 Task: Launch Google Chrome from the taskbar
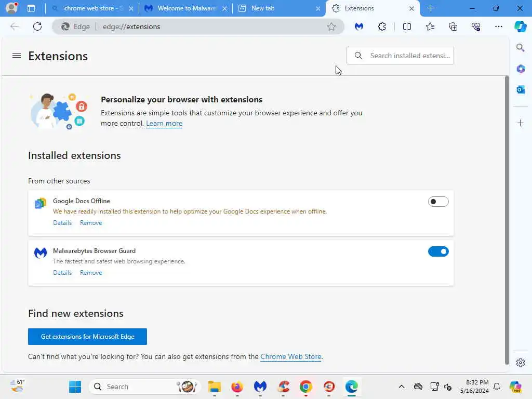pos(305,387)
